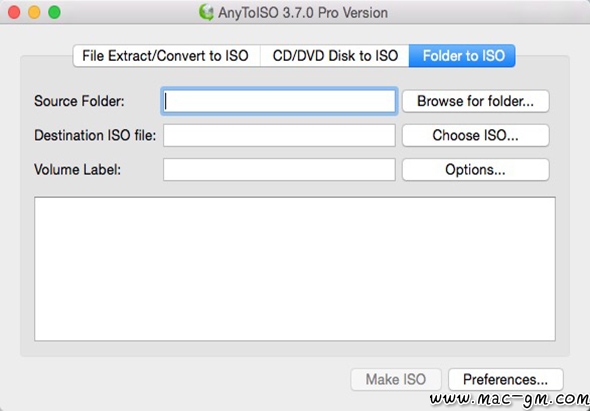Click the Make ISO button

396,379
